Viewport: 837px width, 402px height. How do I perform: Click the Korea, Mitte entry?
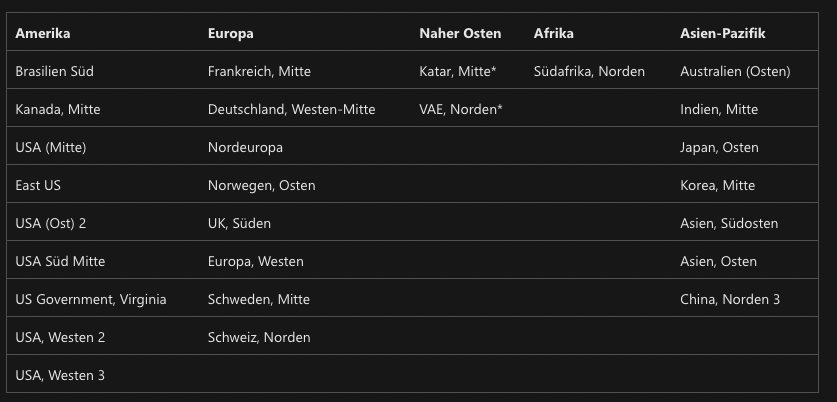[x=717, y=185]
